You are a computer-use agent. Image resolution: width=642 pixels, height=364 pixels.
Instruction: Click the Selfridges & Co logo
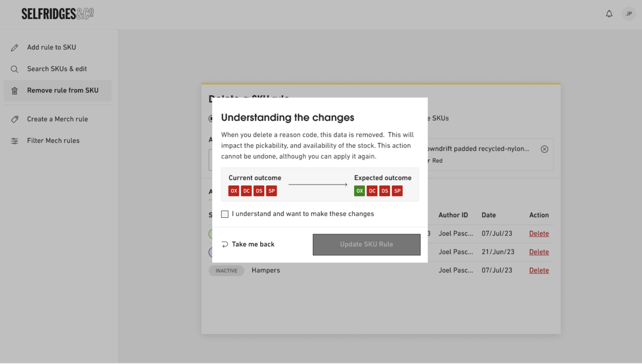[x=58, y=14]
